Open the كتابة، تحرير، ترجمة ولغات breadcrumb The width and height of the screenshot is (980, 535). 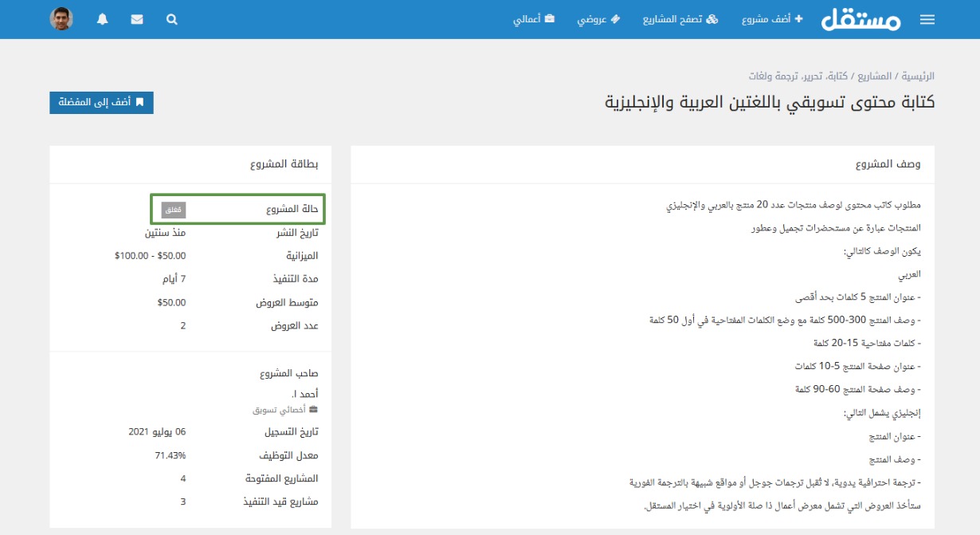[798, 77]
